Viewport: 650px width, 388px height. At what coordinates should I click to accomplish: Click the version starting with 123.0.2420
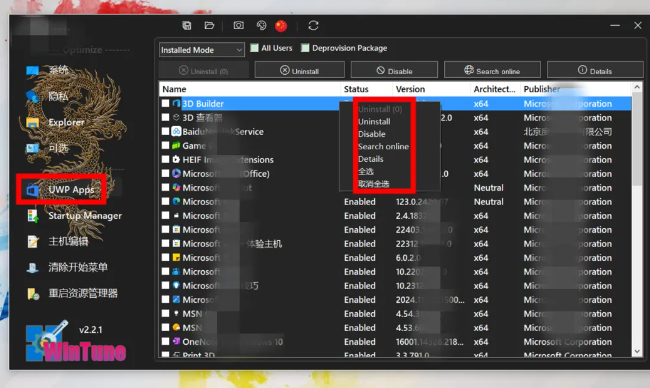[422, 202]
